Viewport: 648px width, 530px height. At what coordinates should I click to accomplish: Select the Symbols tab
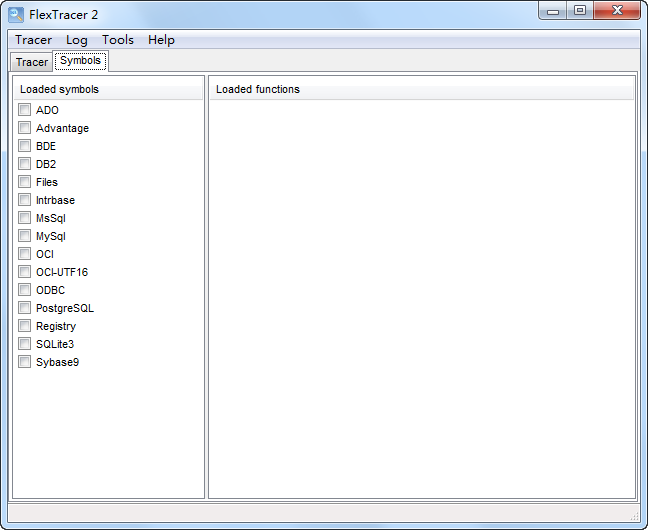click(x=81, y=61)
